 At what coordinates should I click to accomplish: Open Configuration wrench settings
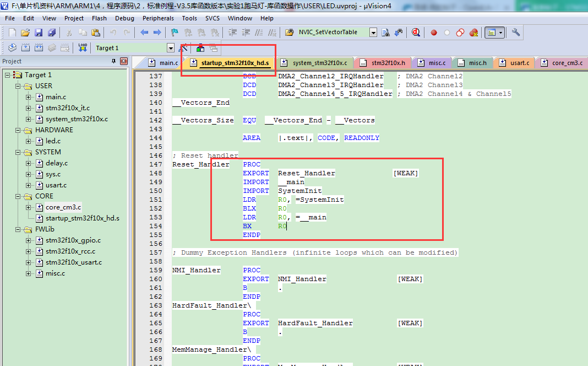tap(516, 33)
